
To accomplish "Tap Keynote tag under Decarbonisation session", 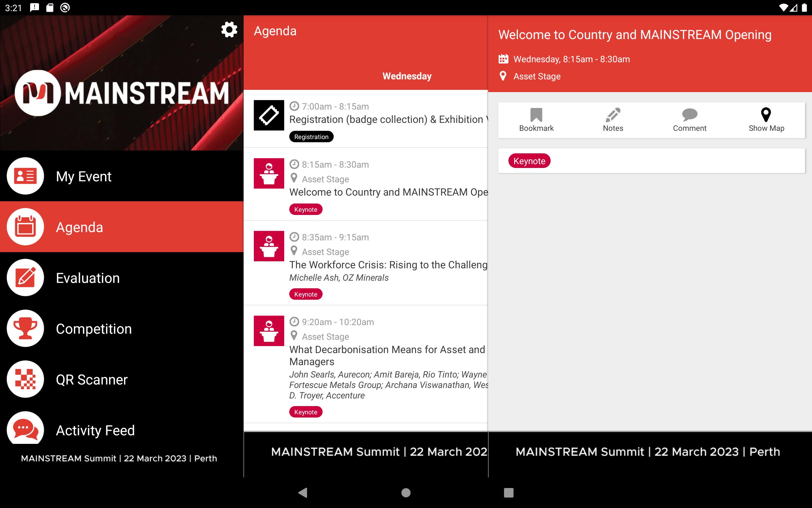I will [306, 412].
